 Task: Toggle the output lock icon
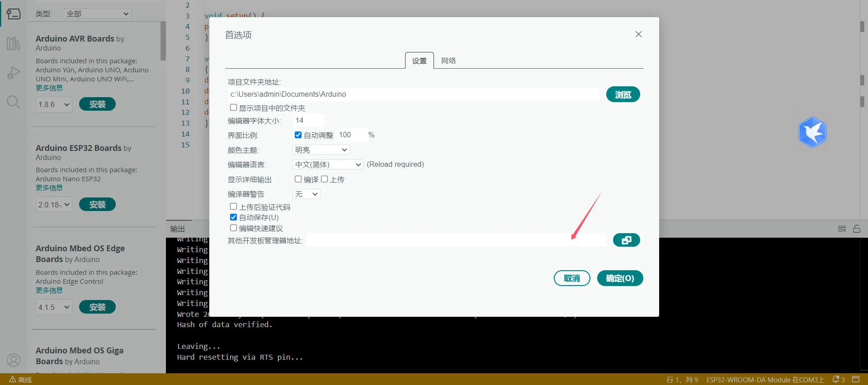click(x=856, y=229)
